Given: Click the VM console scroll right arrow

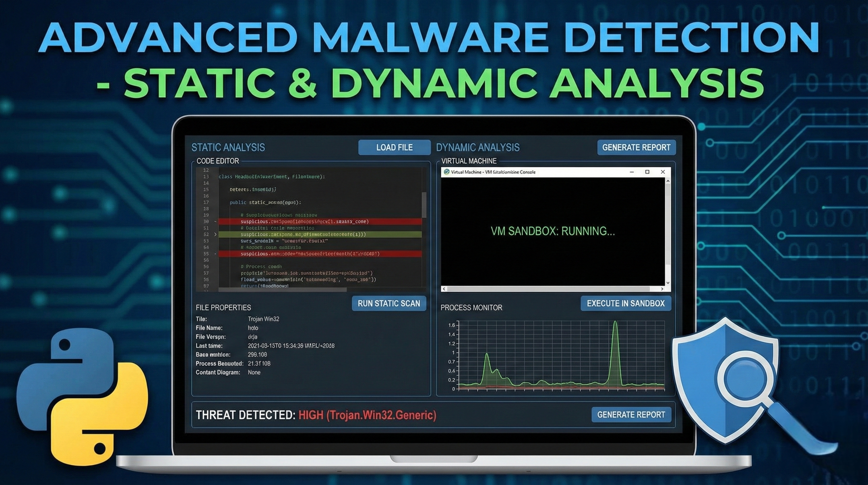Looking at the screenshot, I should click(662, 289).
